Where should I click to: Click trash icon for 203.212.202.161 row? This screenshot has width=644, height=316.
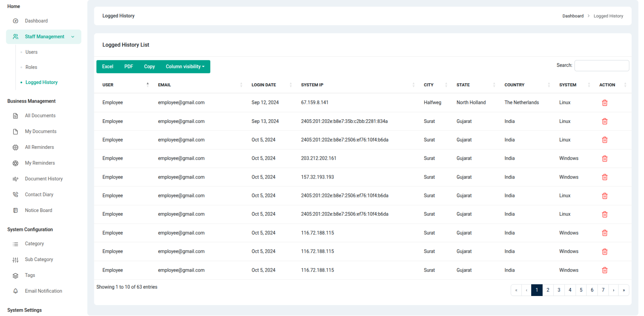604,159
